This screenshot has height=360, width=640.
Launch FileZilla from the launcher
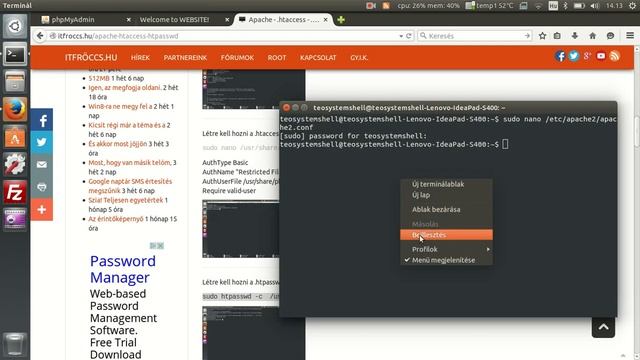(x=15, y=192)
